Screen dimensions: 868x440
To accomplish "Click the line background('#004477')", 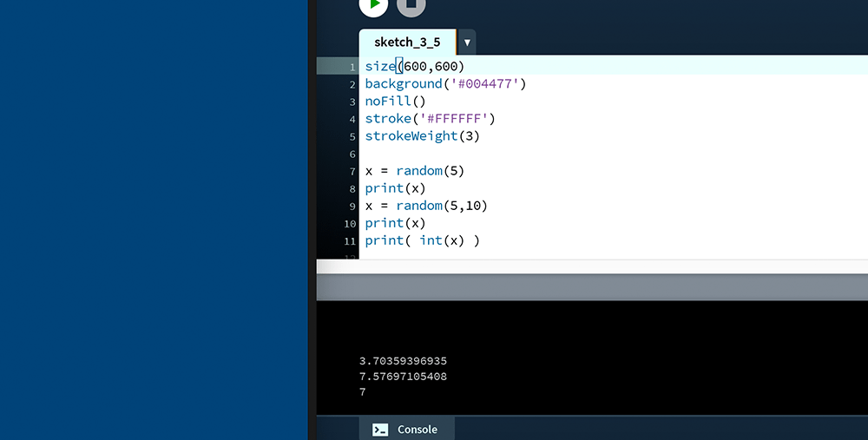I will pos(445,83).
